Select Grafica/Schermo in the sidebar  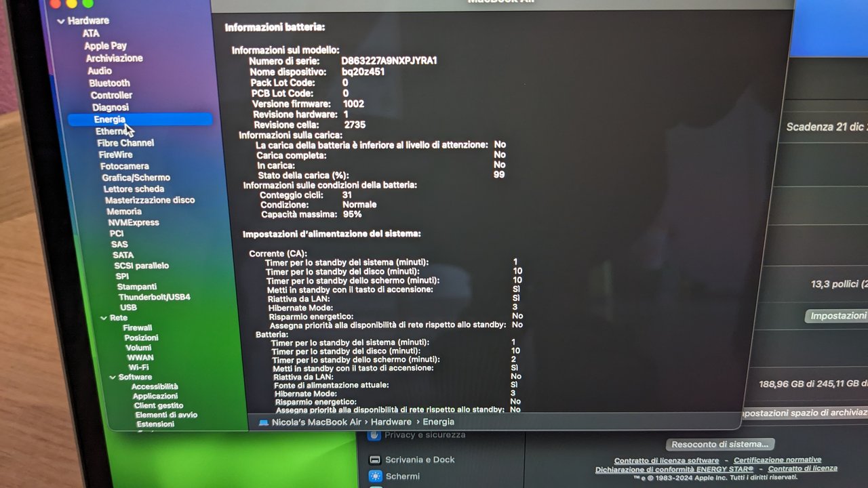click(x=136, y=178)
